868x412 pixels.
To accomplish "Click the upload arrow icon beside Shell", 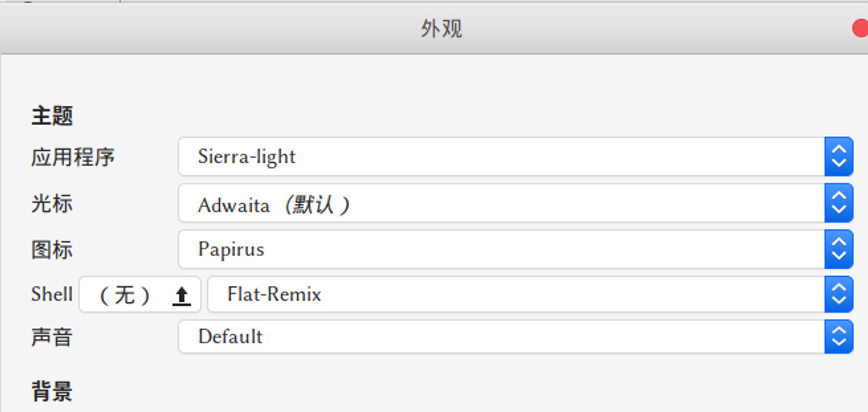I will coord(181,296).
